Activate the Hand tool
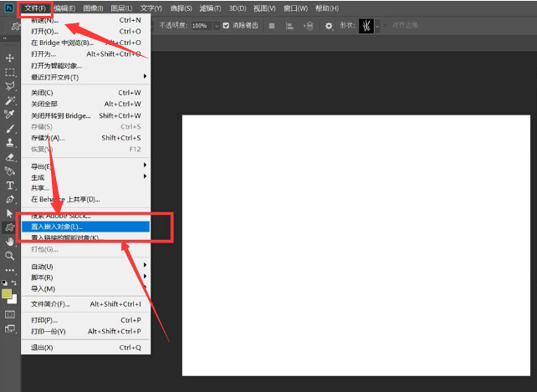Screen dimensions: 537x392 point(10,242)
